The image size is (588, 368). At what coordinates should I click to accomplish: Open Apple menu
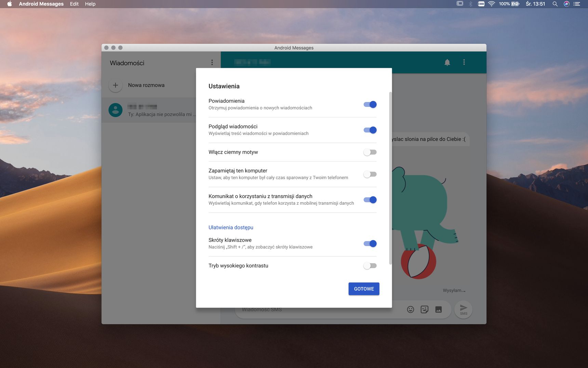pyautogui.click(x=9, y=4)
